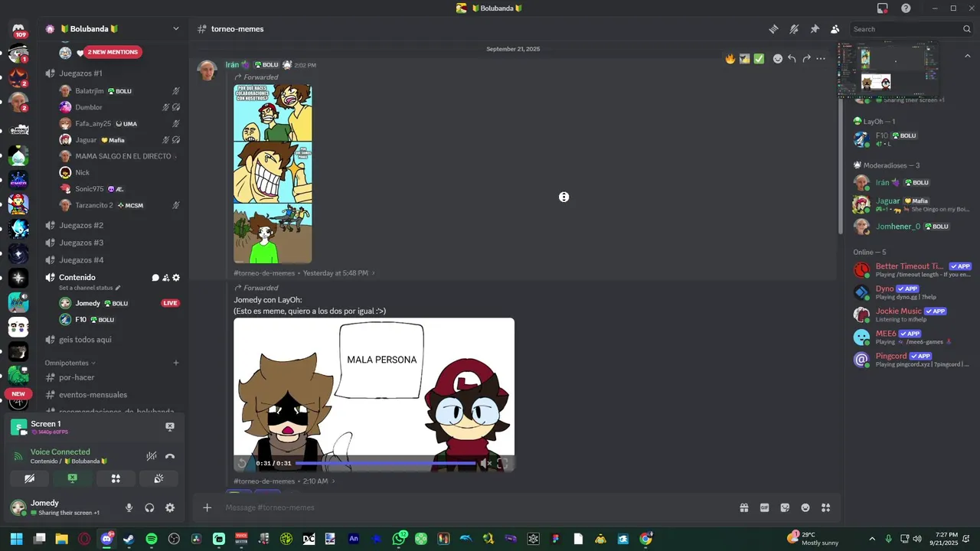
Task: Open the video in fullscreen
Action: pyautogui.click(x=503, y=463)
